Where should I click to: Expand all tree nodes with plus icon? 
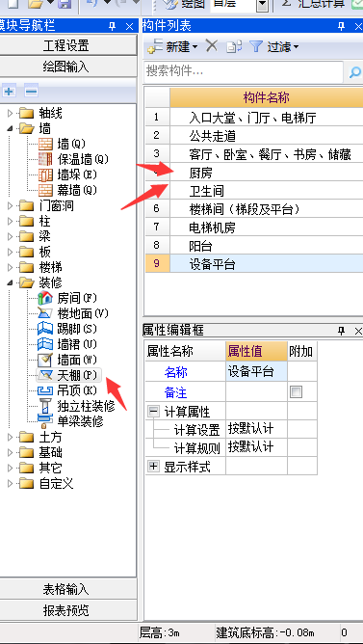click(9, 91)
